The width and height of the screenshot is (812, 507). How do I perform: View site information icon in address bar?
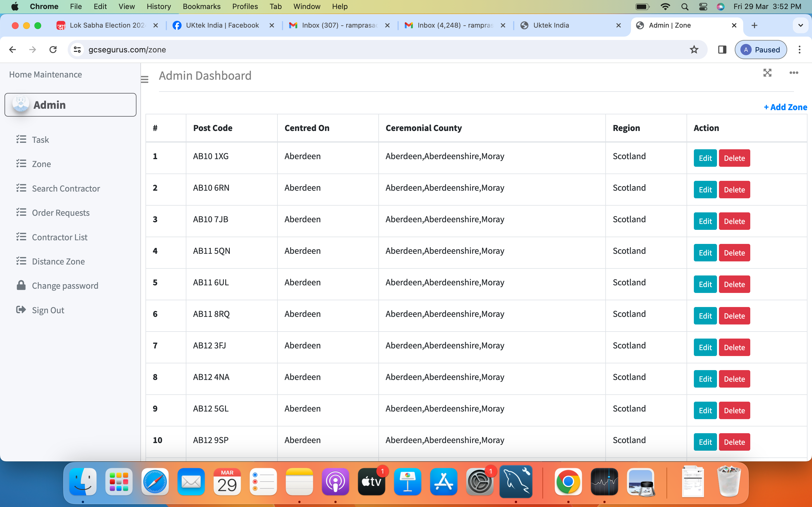point(77,50)
